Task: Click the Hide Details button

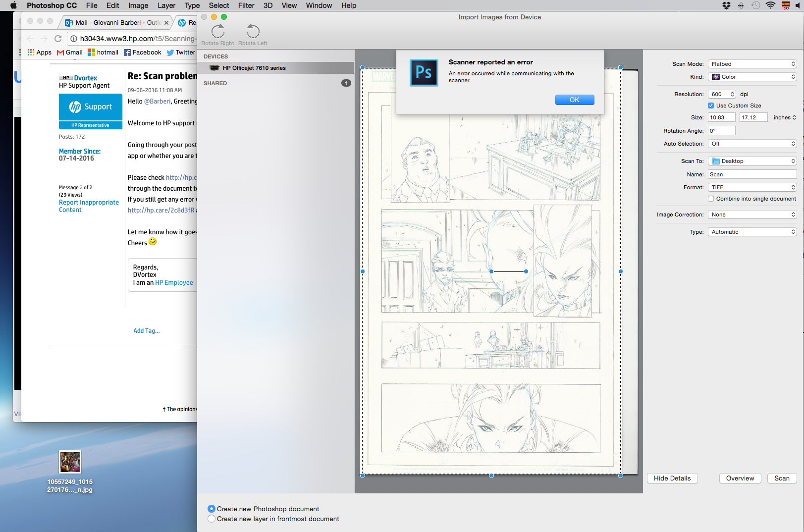Action: (x=672, y=478)
